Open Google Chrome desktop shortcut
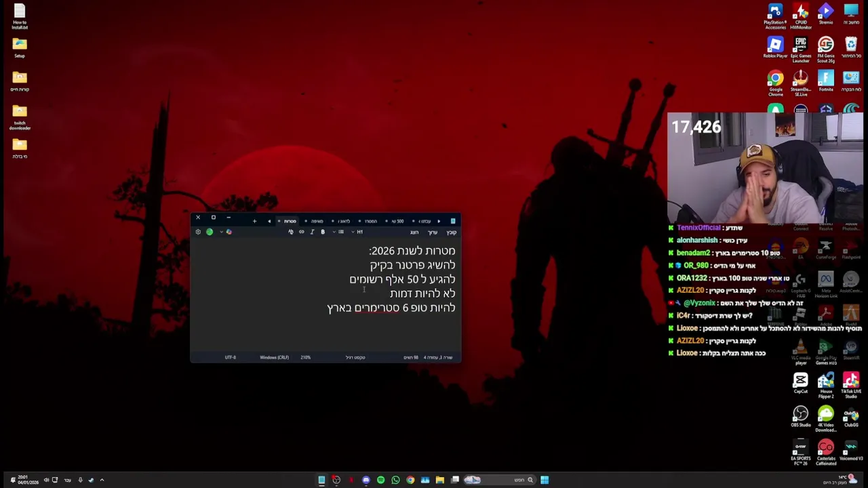Viewport: 868px width, 488px height. click(775, 84)
